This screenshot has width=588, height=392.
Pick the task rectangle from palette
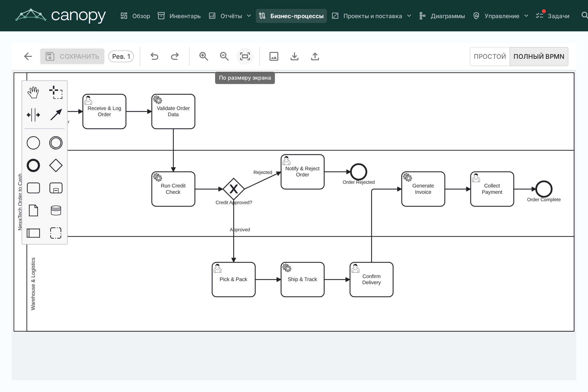click(33, 188)
